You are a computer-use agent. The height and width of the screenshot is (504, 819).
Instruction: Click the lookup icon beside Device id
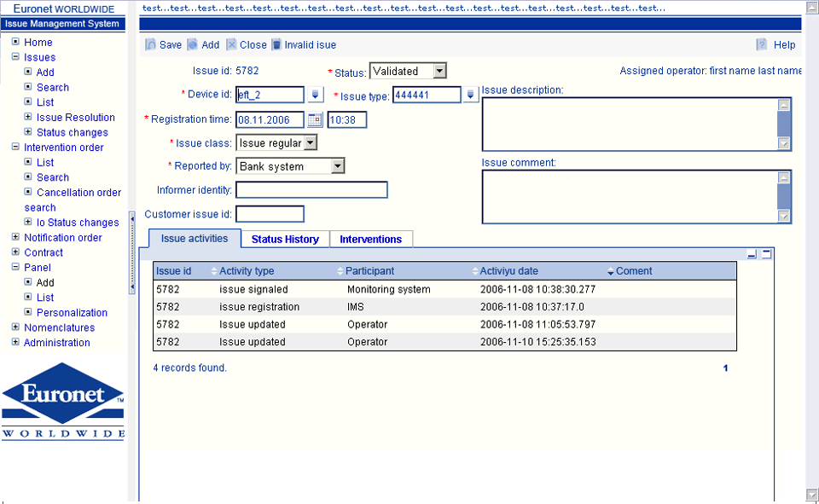click(x=315, y=95)
